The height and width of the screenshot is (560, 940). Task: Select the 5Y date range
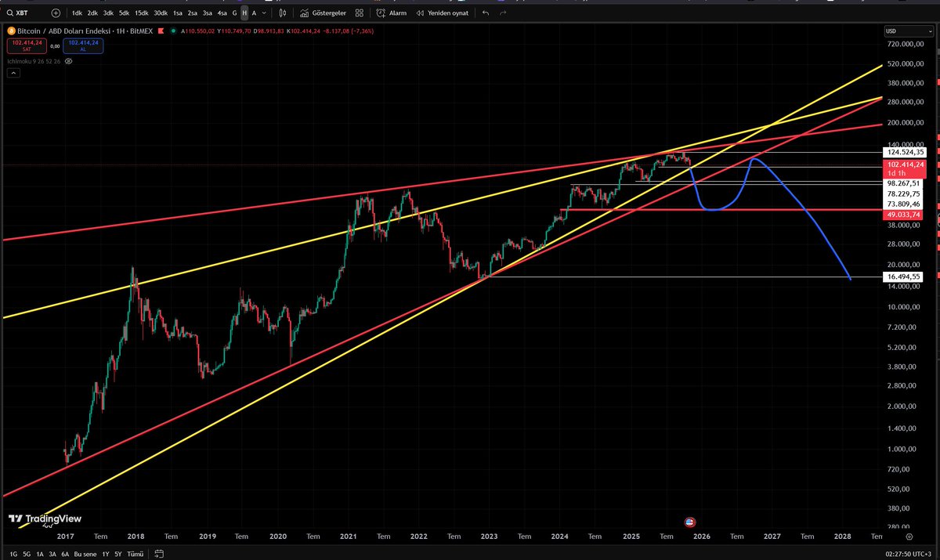click(x=118, y=553)
